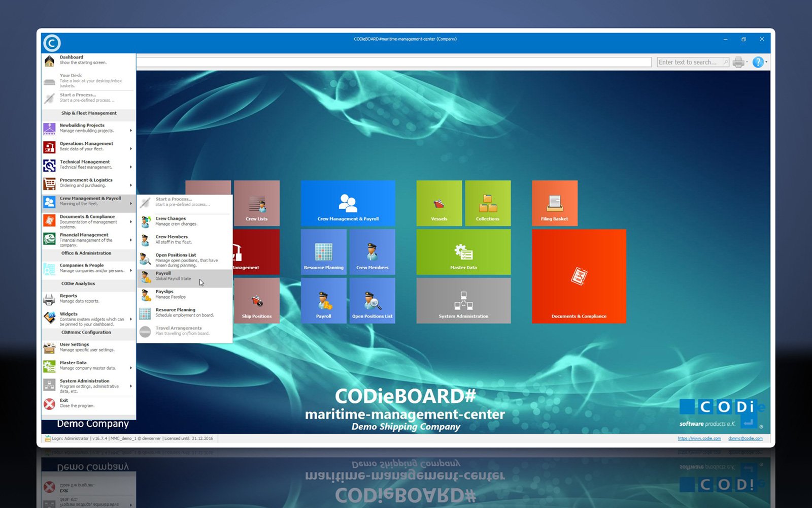Open the Newbuilding Projects menu entry
The height and width of the screenshot is (508, 812).
(x=88, y=128)
